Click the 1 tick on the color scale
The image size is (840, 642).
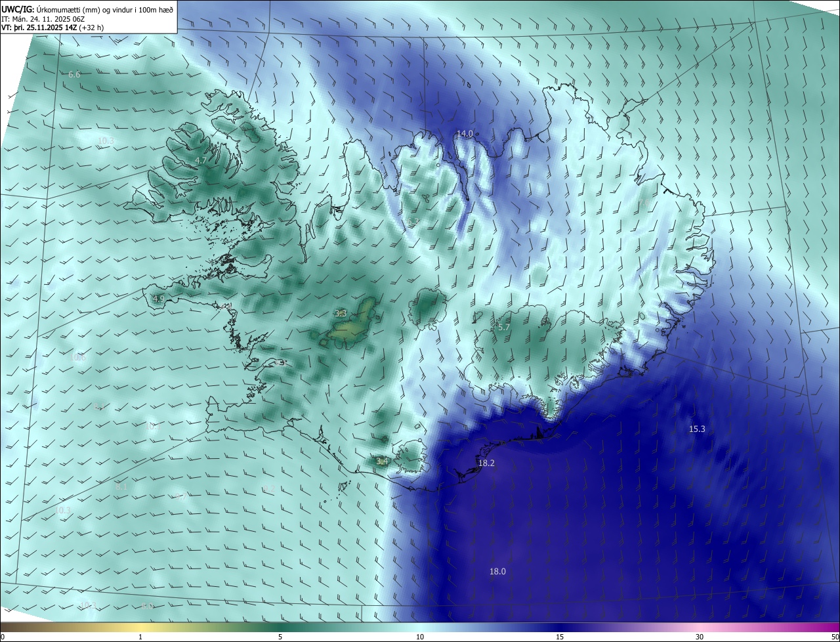(x=141, y=637)
